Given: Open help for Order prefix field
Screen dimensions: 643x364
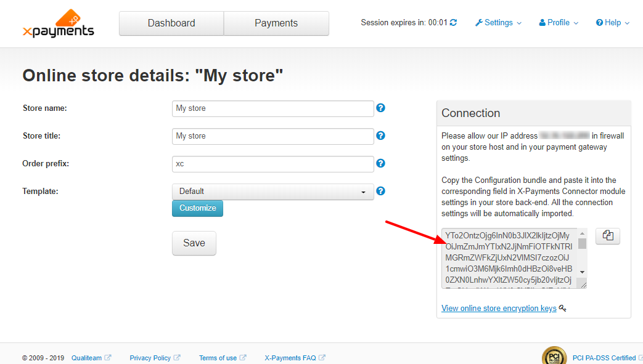Looking at the screenshot, I should [380, 163].
